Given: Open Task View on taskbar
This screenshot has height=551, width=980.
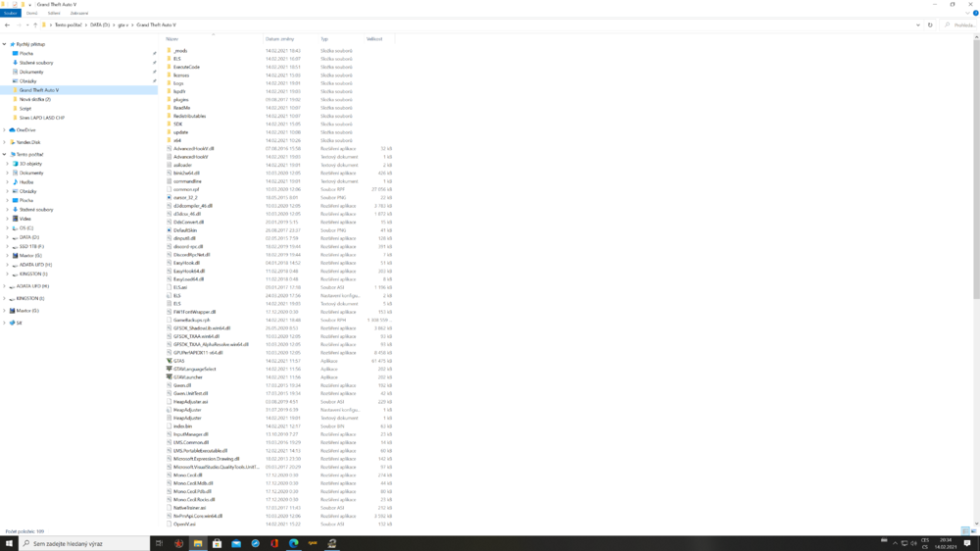Looking at the screenshot, I should (x=159, y=543).
